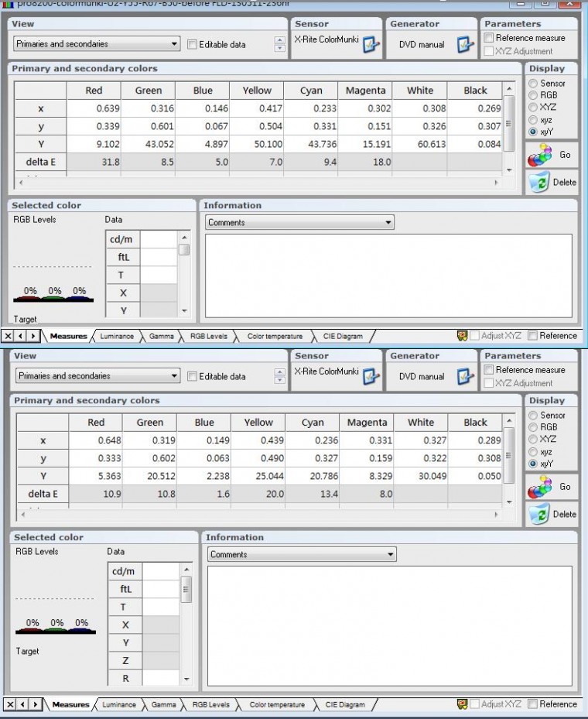Select White Y value 60.613
Screen dimensions: 588x719
[x=420, y=144]
